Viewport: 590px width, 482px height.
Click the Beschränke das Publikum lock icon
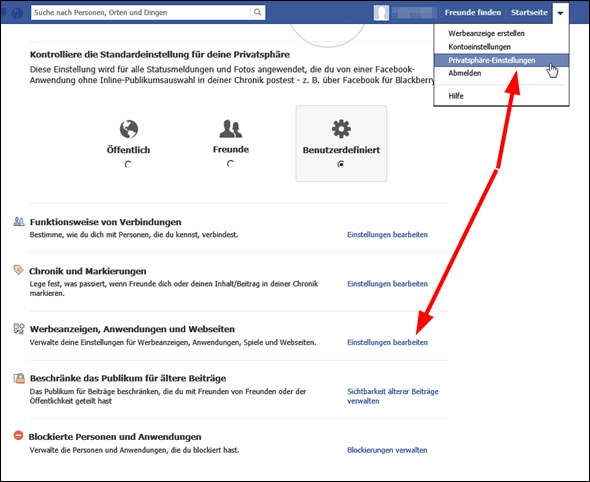tap(19, 378)
